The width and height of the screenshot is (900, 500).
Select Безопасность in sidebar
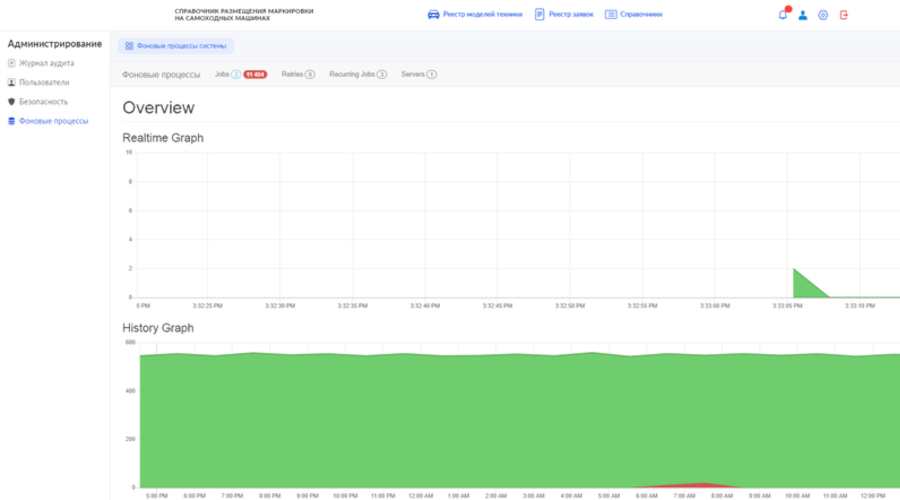pos(44,102)
